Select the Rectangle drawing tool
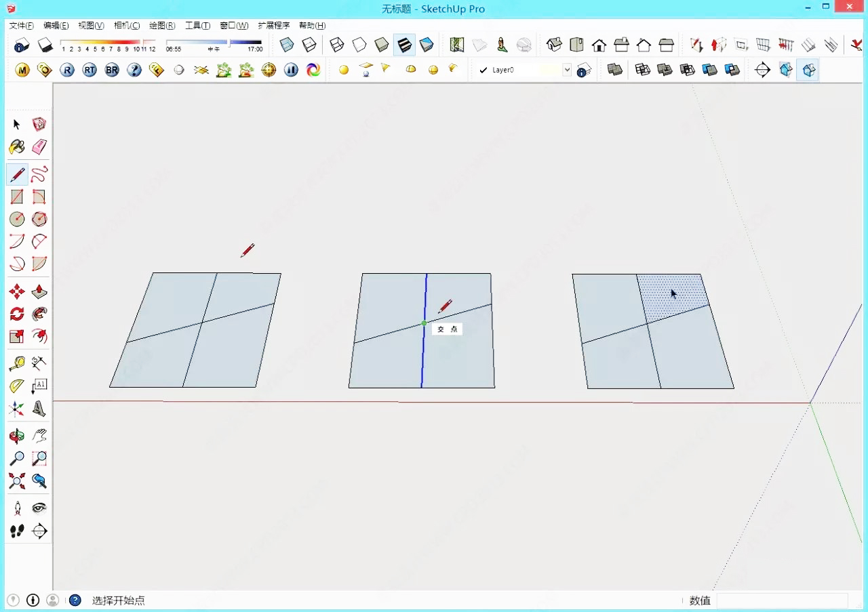 coord(17,197)
